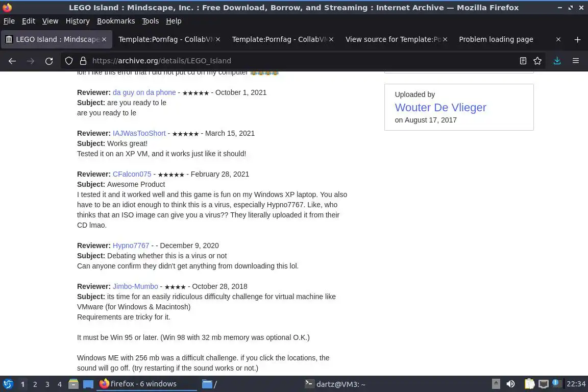Screen dimensions: 588x392
Task: Open reviewer Jimbo-Mumbo profile
Action: (x=135, y=286)
